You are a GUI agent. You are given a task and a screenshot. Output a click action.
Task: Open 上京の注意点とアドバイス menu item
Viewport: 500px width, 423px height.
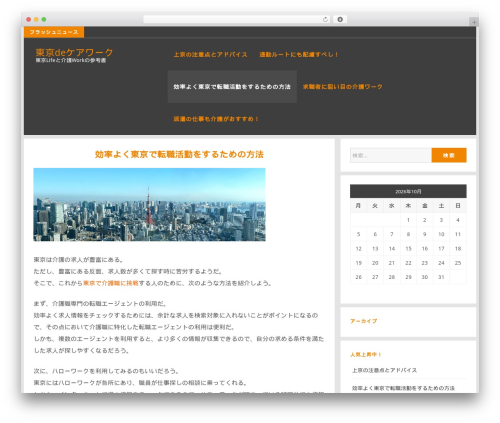[210, 54]
